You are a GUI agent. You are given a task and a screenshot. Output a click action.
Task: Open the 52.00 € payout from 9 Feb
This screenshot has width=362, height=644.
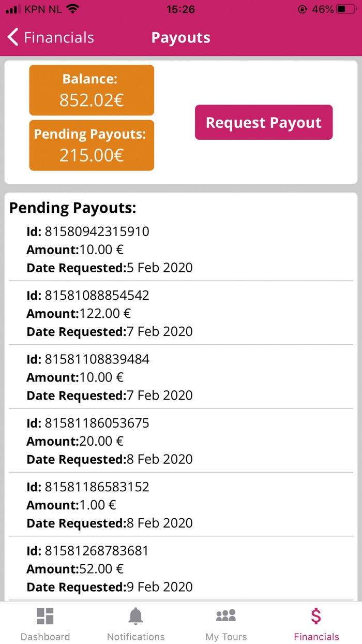[181, 568]
